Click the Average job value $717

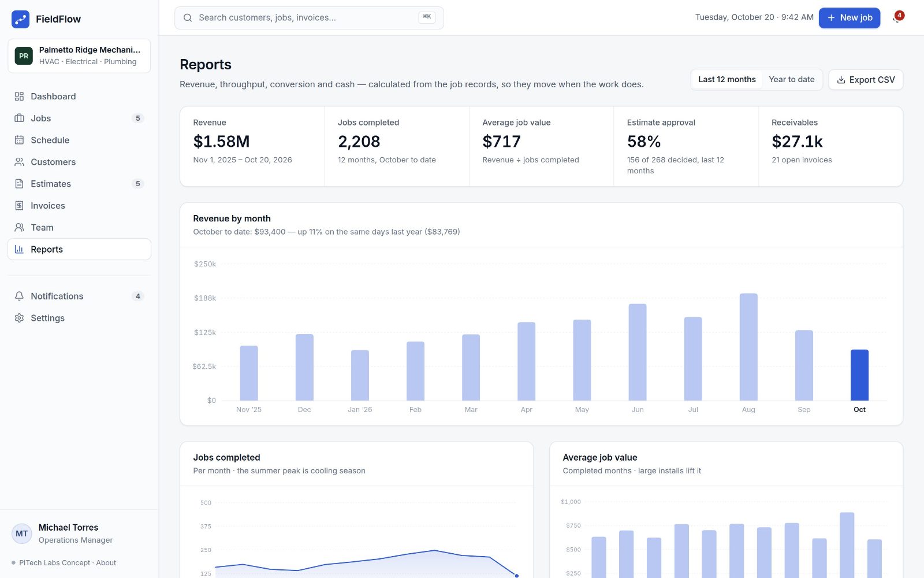click(x=501, y=142)
